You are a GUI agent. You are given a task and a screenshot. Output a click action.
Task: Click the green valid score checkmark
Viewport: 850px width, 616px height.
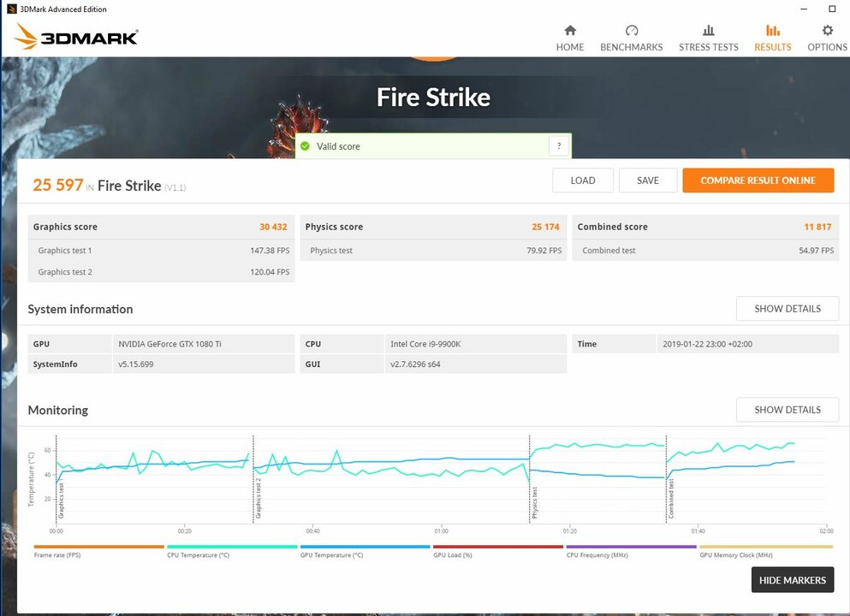click(306, 146)
